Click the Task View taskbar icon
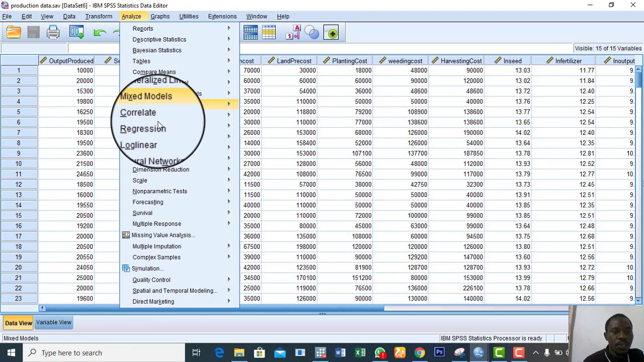The image size is (644, 362). [x=196, y=352]
